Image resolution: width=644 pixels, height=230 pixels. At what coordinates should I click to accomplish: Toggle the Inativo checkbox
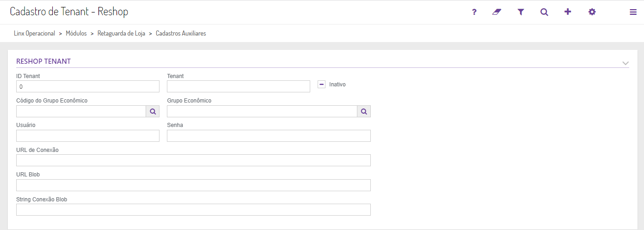(x=321, y=85)
